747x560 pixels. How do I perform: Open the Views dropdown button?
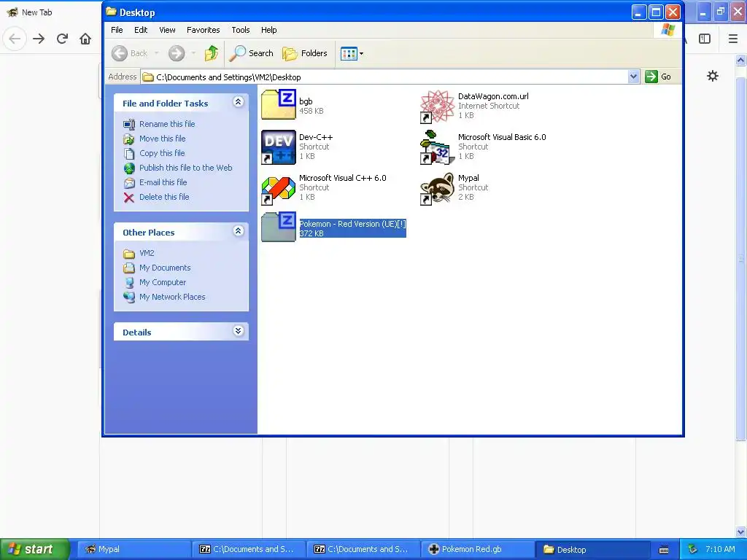click(x=352, y=53)
